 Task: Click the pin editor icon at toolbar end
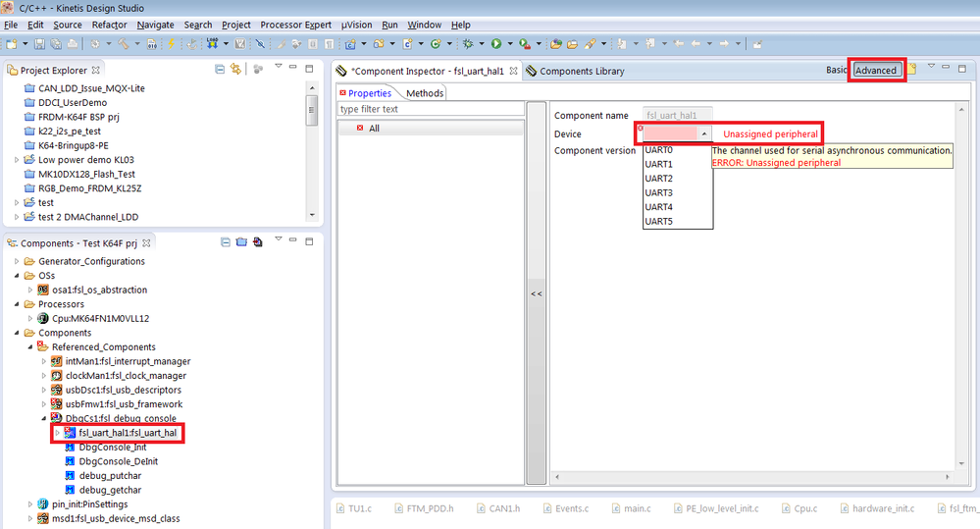[757, 44]
